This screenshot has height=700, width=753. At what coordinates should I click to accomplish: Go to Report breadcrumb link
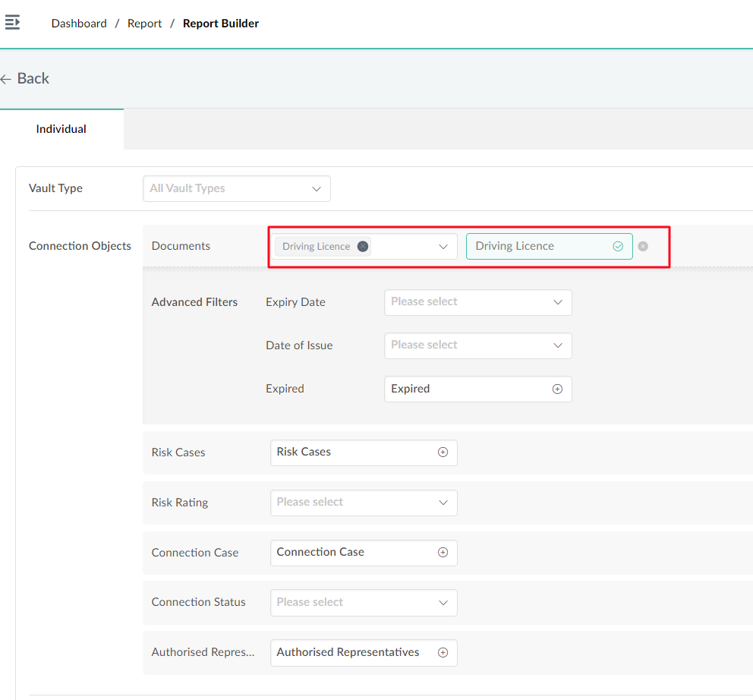point(144,24)
